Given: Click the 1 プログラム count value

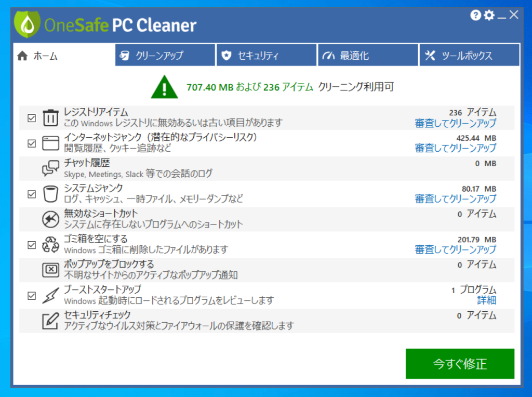Looking at the screenshot, I should (474, 290).
